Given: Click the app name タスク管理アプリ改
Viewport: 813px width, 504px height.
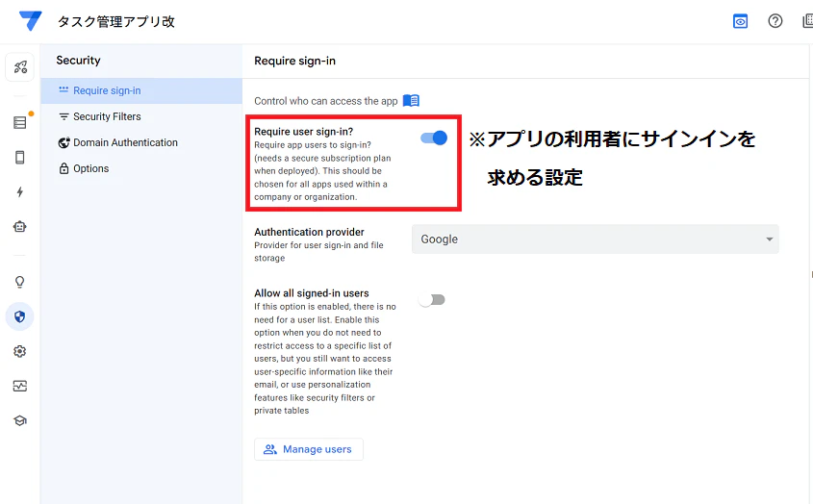Looking at the screenshot, I should pyautogui.click(x=116, y=21).
